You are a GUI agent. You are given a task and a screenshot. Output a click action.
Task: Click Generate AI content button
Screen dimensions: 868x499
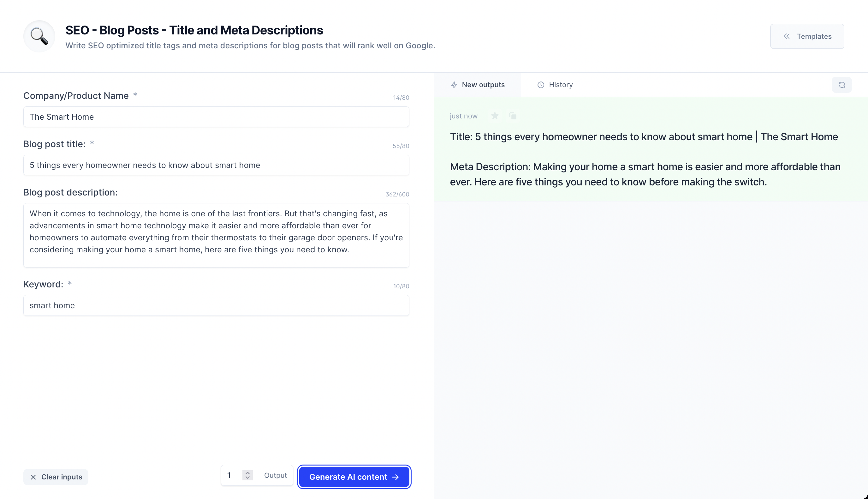354,477
